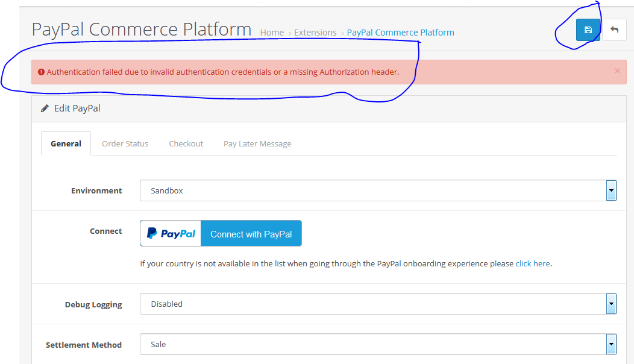
Task: Save the PayPal settings with the floppy-disk button
Action: (x=588, y=30)
